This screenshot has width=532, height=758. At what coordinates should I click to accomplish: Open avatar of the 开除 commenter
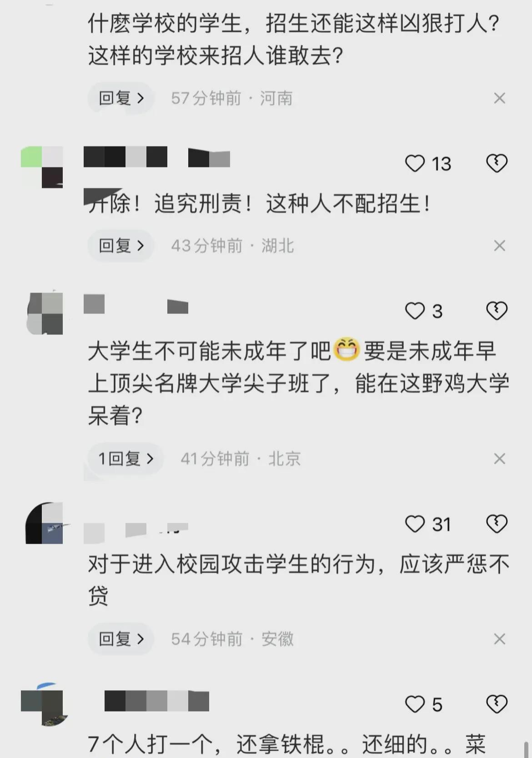tap(42, 167)
